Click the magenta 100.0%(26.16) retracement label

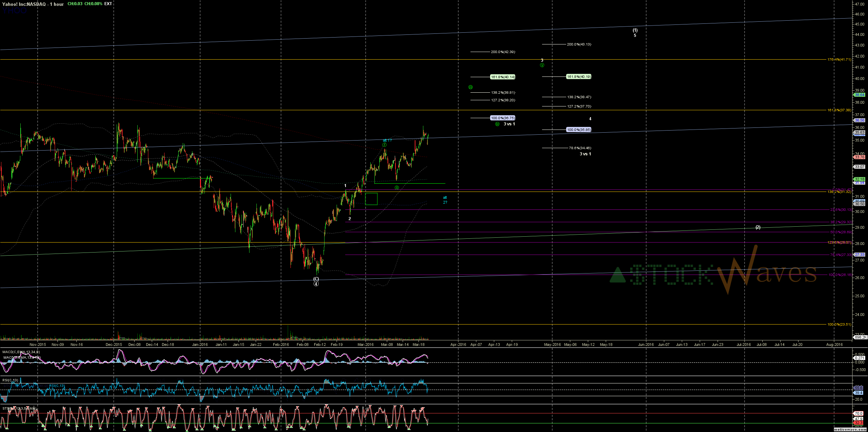[839, 275]
